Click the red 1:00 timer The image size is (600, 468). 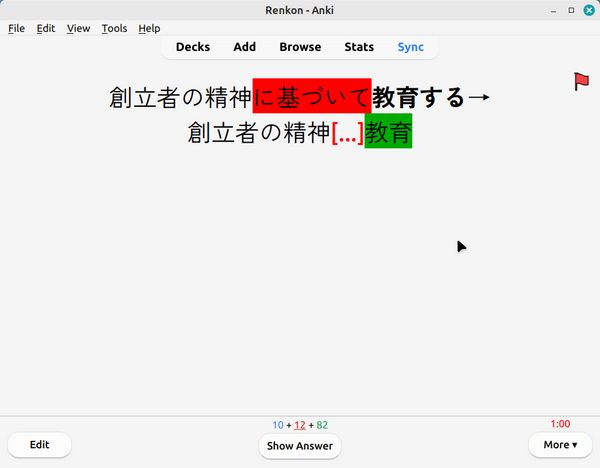(560, 424)
